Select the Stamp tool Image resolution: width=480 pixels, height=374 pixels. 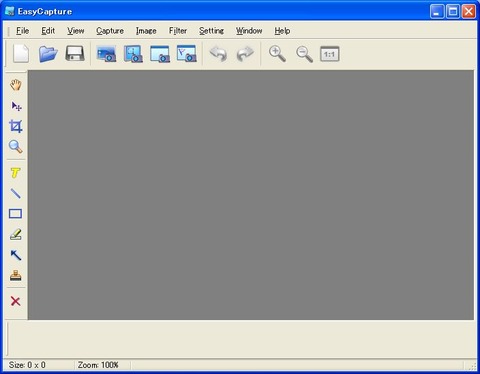[x=16, y=275]
